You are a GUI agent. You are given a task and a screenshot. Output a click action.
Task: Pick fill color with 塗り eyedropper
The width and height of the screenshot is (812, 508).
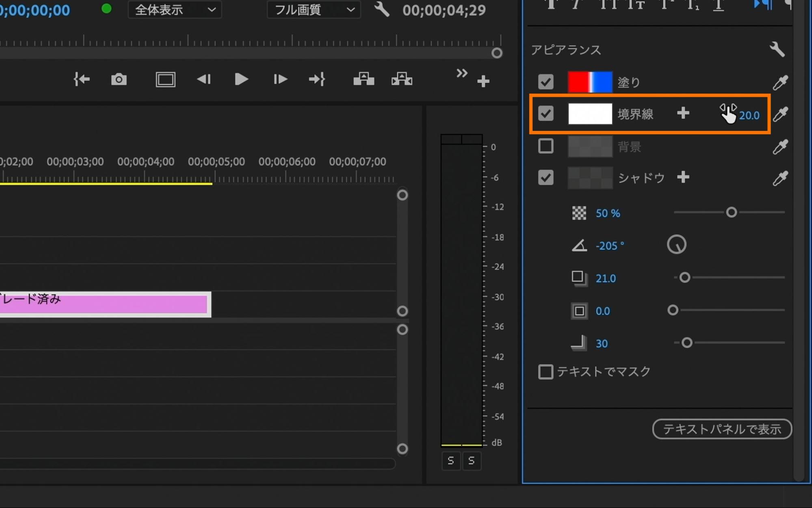(780, 82)
